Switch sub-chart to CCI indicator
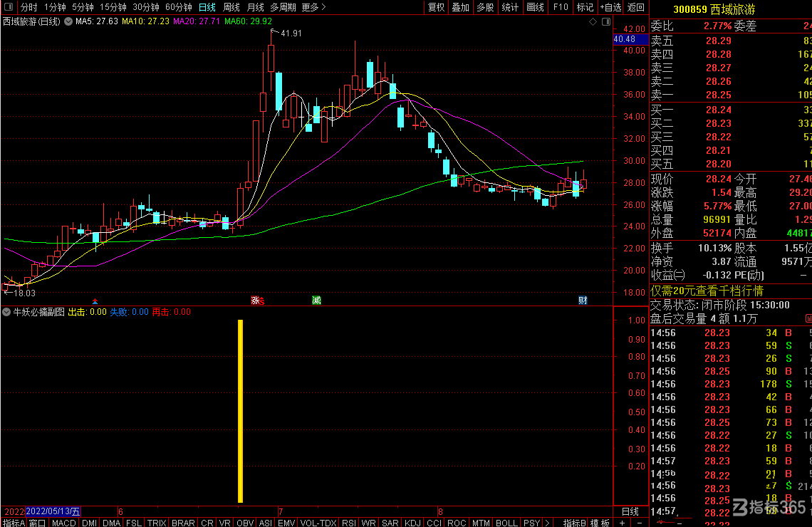 tap(434, 523)
